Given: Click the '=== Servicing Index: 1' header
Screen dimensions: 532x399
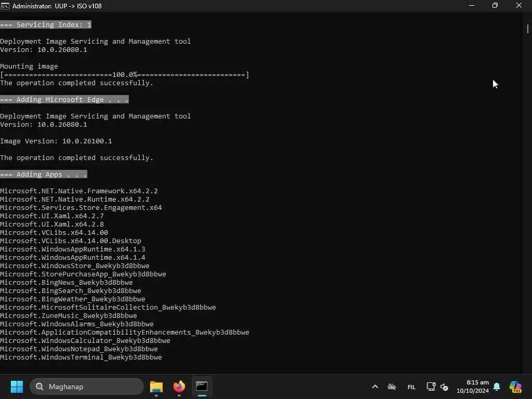Looking at the screenshot, I should coord(46,24).
